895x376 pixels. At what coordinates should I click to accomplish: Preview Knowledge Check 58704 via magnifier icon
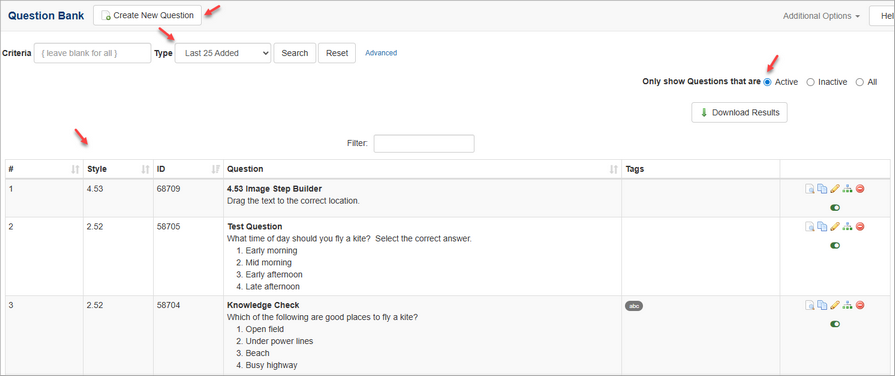[x=810, y=305]
